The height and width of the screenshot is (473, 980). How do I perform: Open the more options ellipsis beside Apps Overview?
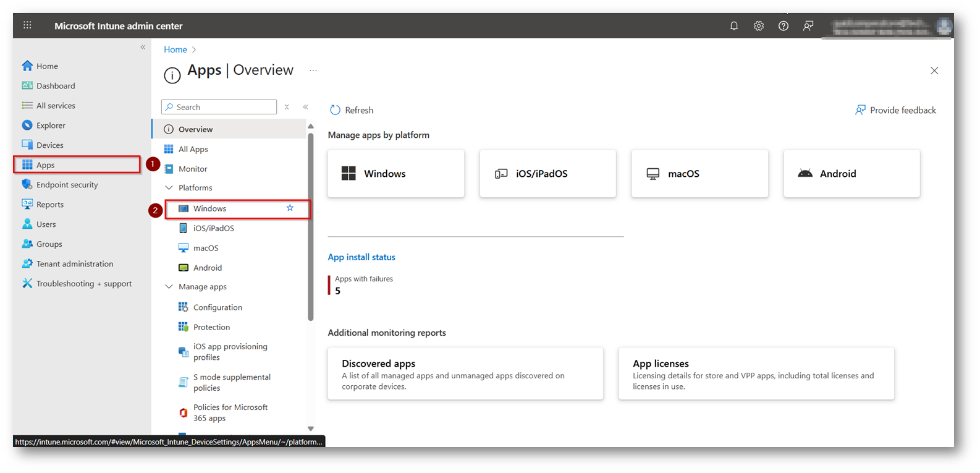[313, 70]
